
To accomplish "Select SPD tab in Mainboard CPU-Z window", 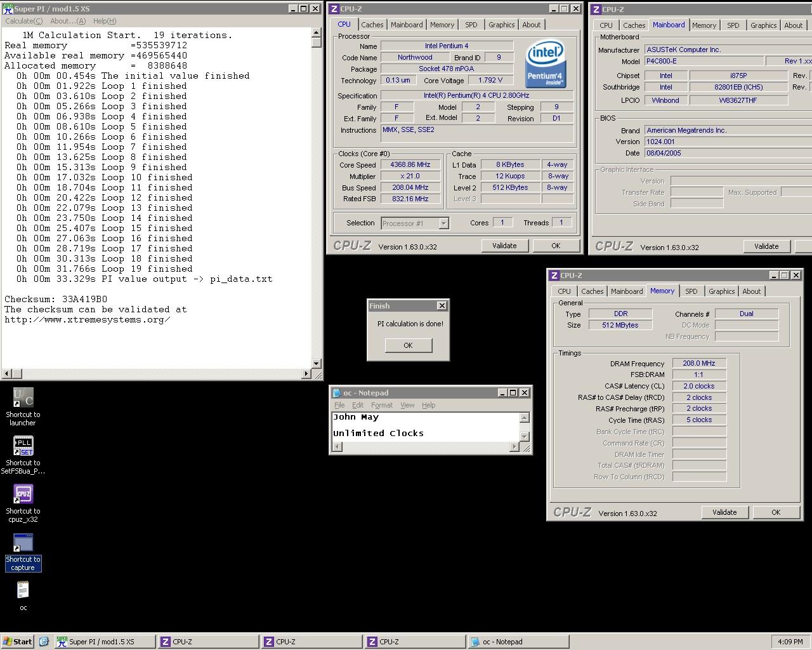I will [x=733, y=25].
